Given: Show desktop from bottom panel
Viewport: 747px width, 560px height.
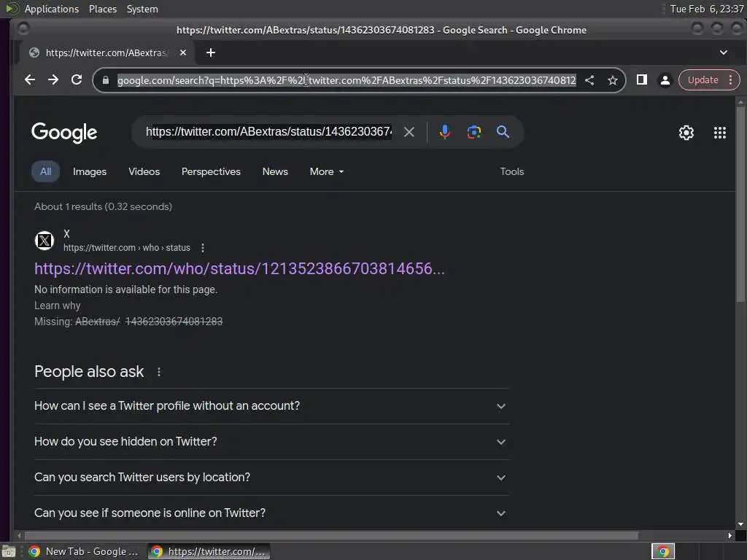Looking at the screenshot, I should 8,551.
